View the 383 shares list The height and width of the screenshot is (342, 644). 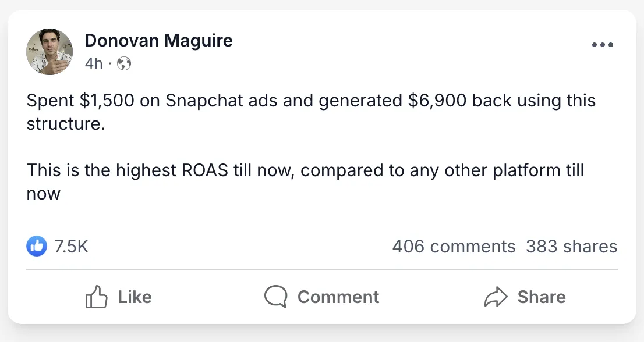pyautogui.click(x=571, y=247)
